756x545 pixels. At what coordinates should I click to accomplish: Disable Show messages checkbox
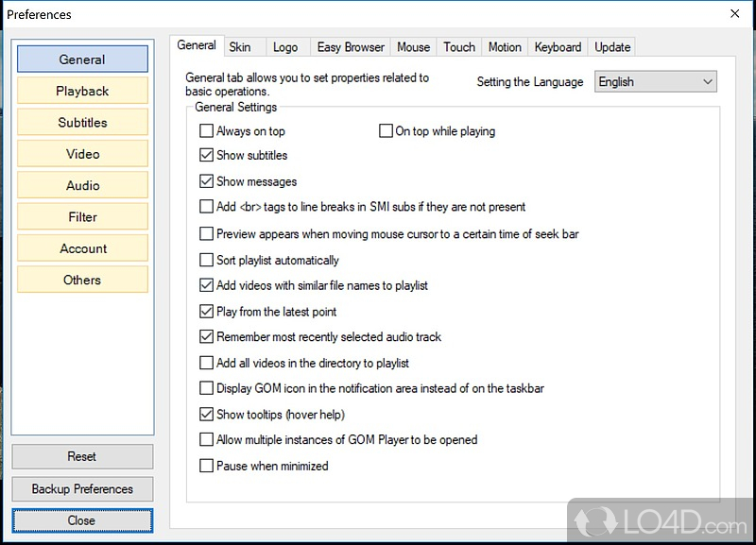click(x=207, y=181)
